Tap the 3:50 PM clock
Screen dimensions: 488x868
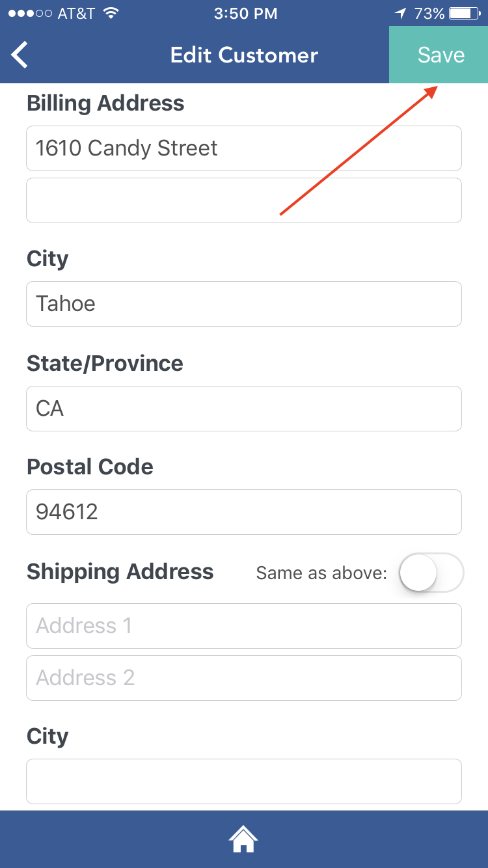tap(245, 14)
